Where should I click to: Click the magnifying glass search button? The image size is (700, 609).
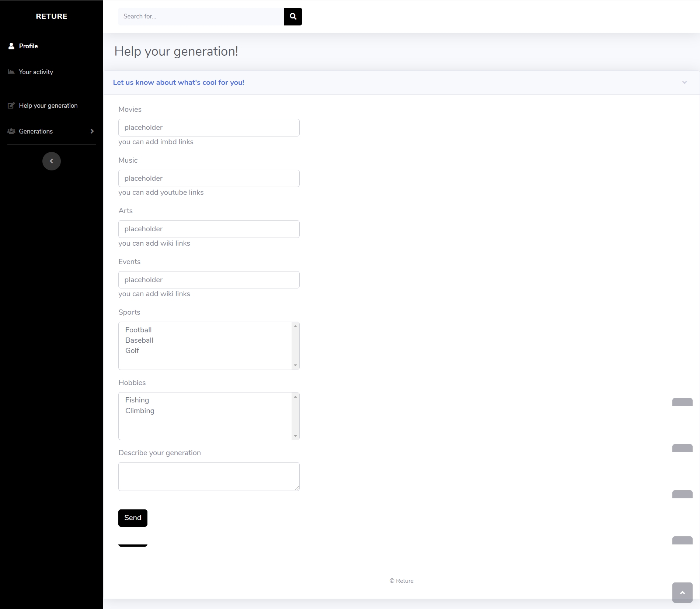pos(293,17)
